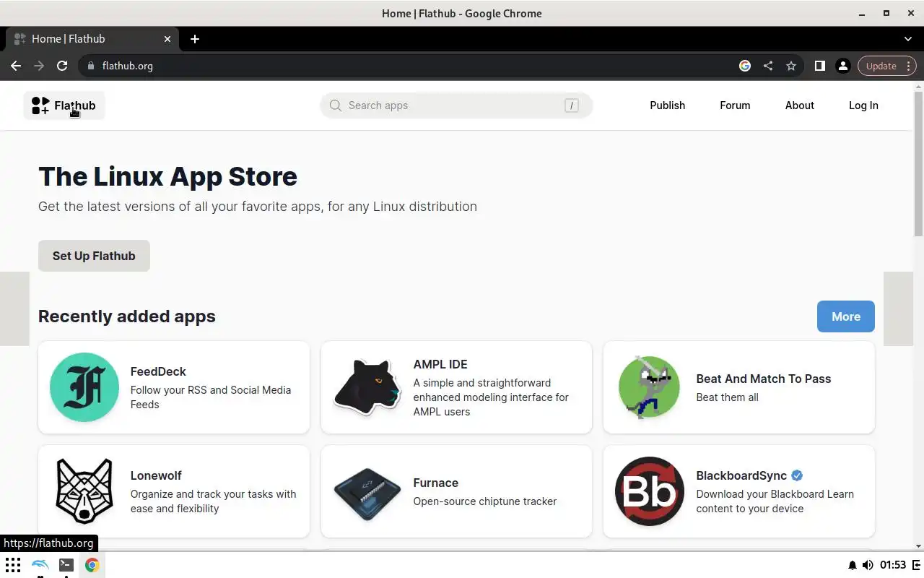Click the Chrome icon in the taskbar
The width and height of the screenshot is (924, 578).
coord(92,565)
